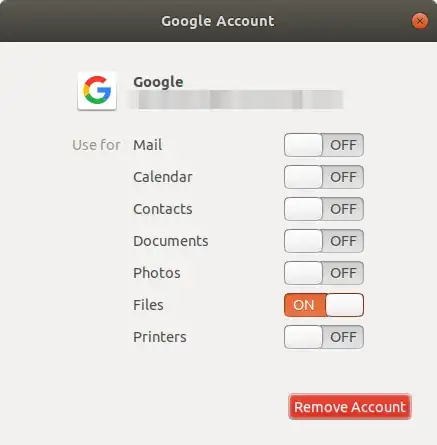The height and width of the screenshot is (445, 437).
Task: Turn on the Calendar toggle
Action: point(324,177)
